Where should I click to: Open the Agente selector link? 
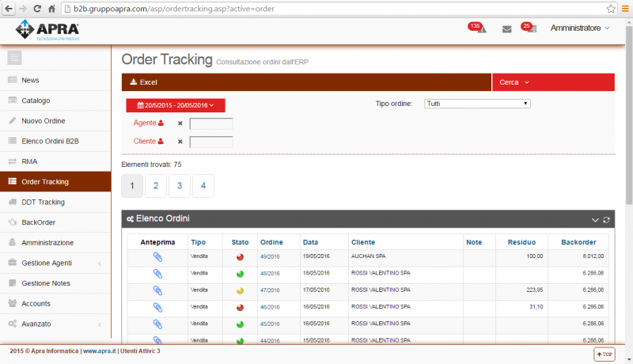[148, 123]
